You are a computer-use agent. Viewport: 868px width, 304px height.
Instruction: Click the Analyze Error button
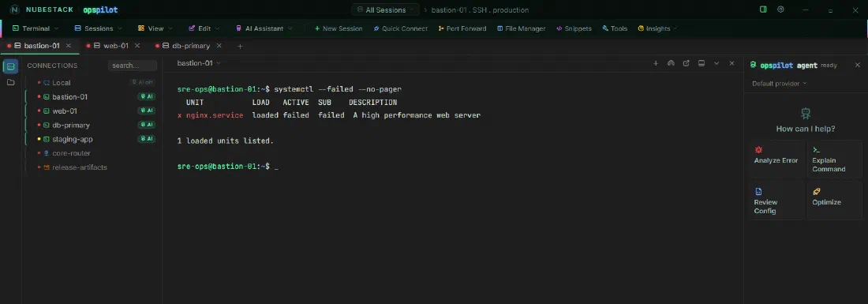pos(776,160)
